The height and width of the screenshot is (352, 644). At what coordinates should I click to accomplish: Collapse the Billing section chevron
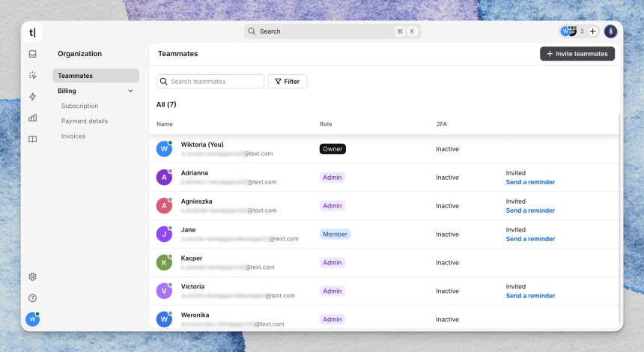[130, 91]
